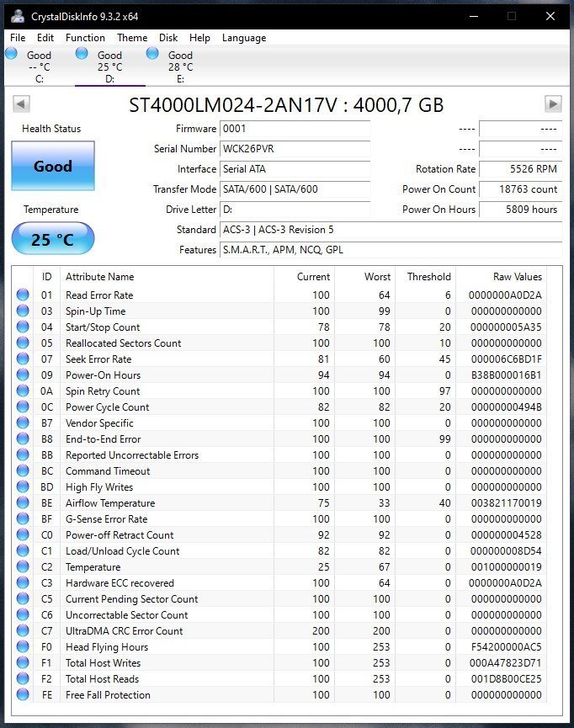Click the status orb for Total Host Writes
This screenshot has width=574, height=728.
point(23,662)
